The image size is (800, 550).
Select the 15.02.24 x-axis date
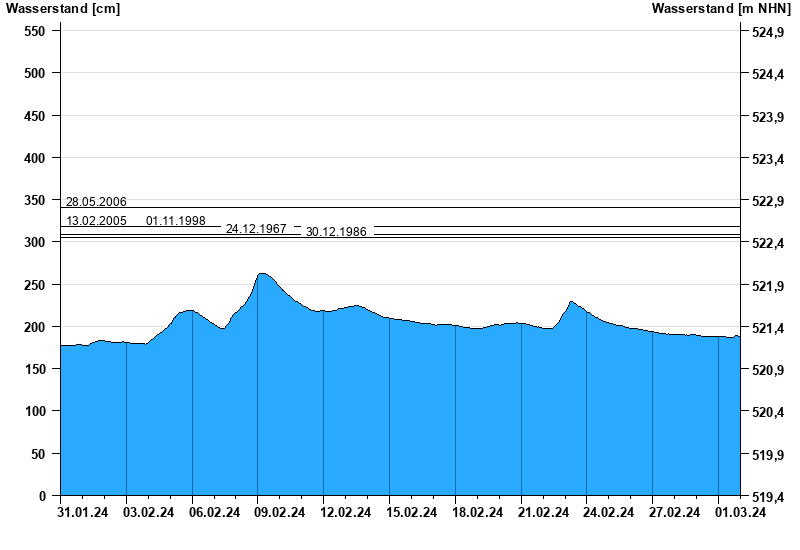point(411,513)
